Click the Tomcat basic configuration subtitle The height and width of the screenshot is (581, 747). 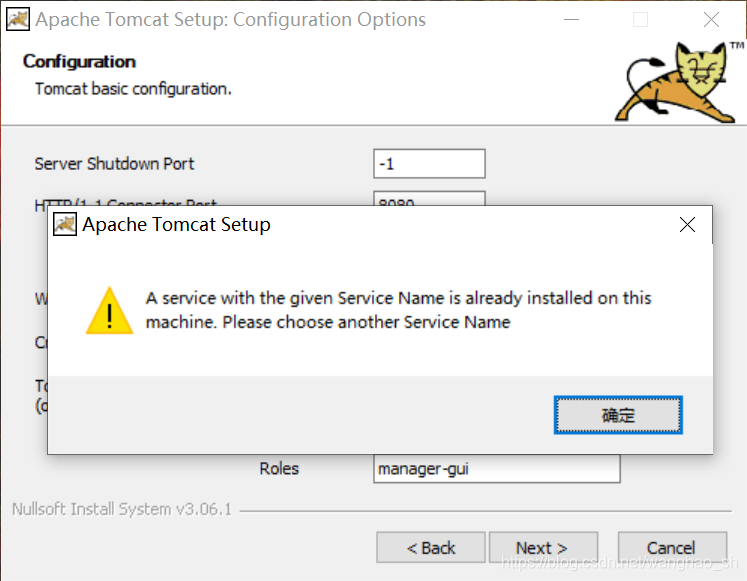(x=133, y=89)
